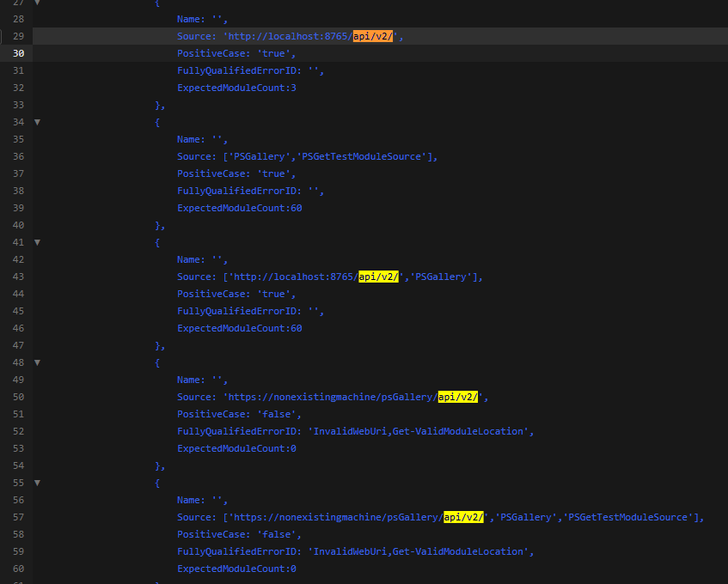
Task: Click line number 30 to select that line
Action: (x=17, y=52)
